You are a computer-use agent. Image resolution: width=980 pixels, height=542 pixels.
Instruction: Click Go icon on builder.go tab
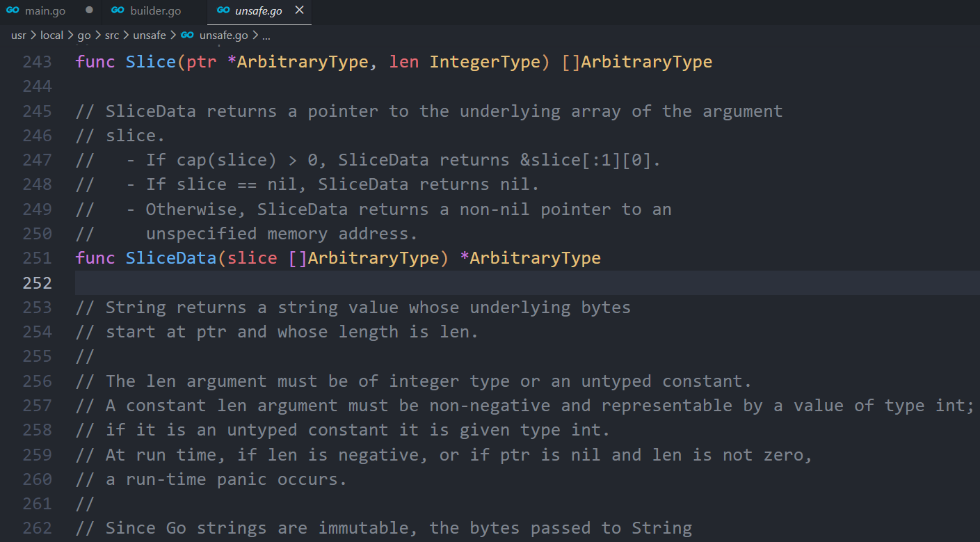coord(118,10)
